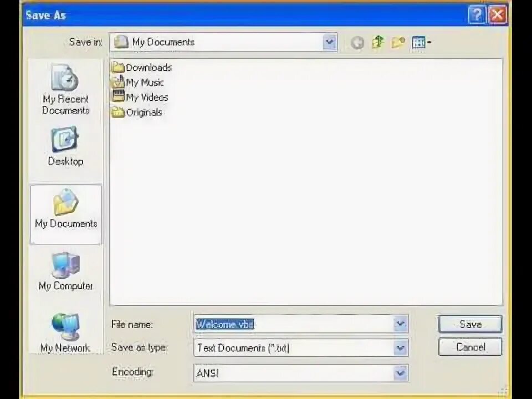
Task: Expand the Save in dropdown arrow
Action: (329, 42)
